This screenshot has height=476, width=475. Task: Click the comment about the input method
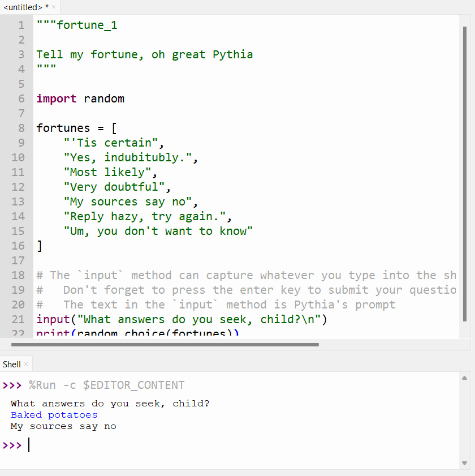coord(170,275)
